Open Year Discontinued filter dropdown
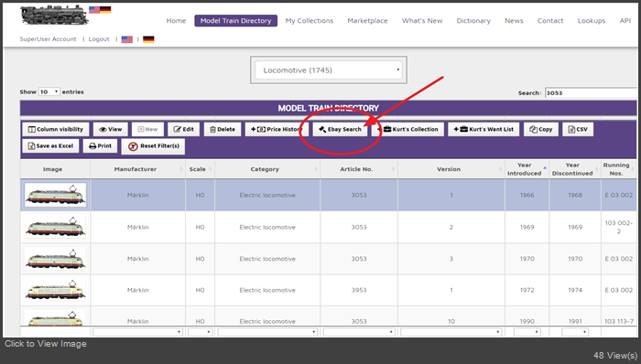This screenshot has width=641, height=364. pos(575,332)
